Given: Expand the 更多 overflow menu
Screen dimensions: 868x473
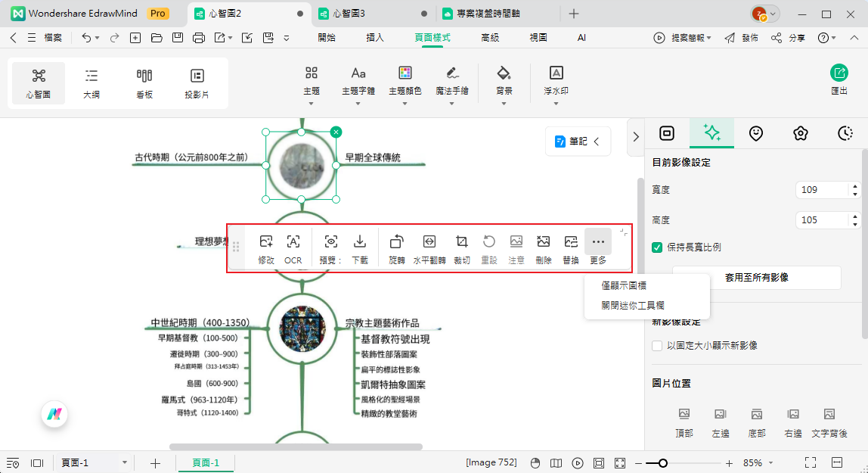Looking at the screenshot, I should (x=598, y=248).
